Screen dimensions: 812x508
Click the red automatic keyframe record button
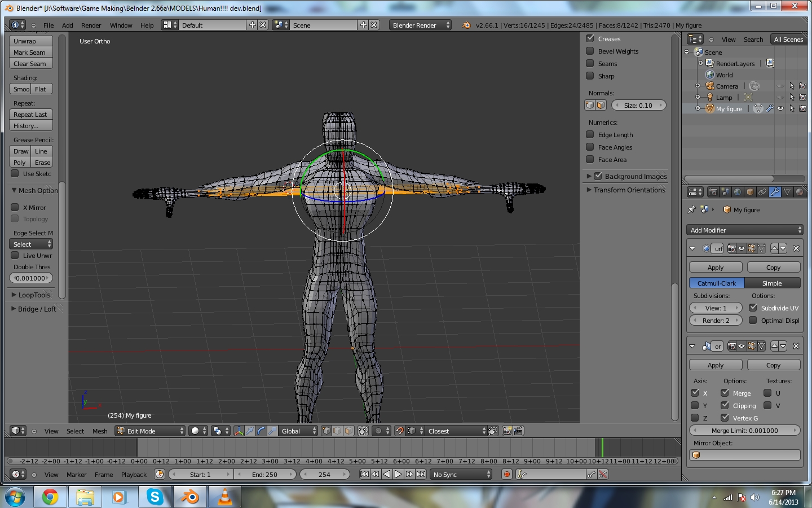507,474
